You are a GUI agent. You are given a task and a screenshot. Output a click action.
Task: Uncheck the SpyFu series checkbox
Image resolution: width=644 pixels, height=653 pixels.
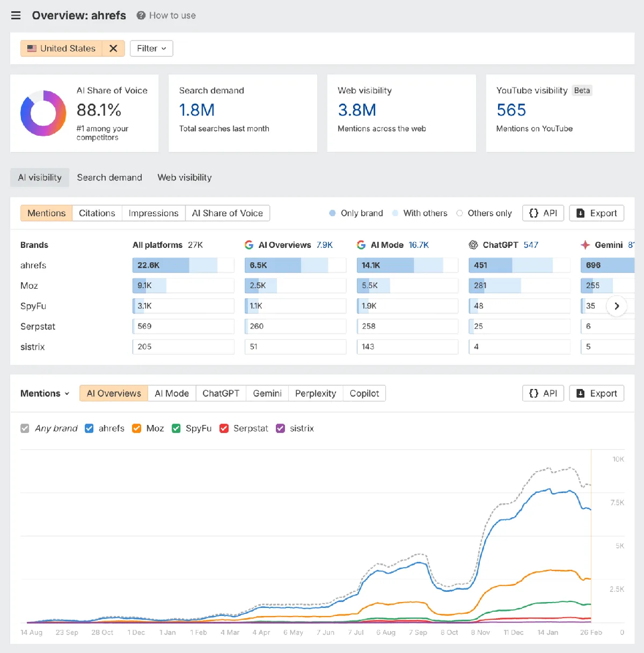[176, 428]
